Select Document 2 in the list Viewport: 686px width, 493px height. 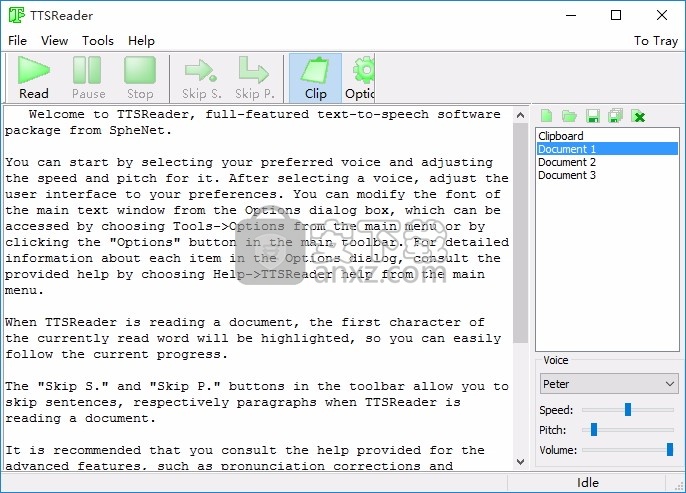(607, 162)
